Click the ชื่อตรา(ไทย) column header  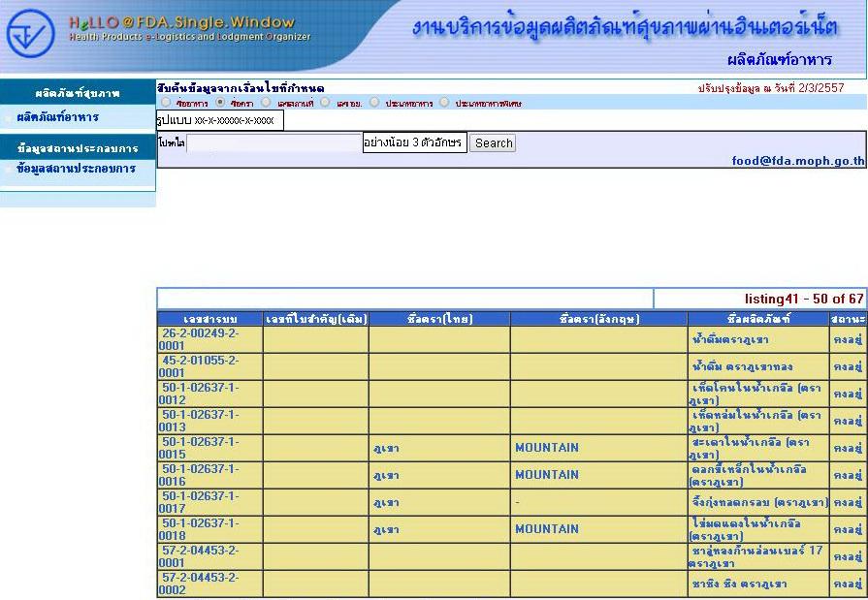439,319
